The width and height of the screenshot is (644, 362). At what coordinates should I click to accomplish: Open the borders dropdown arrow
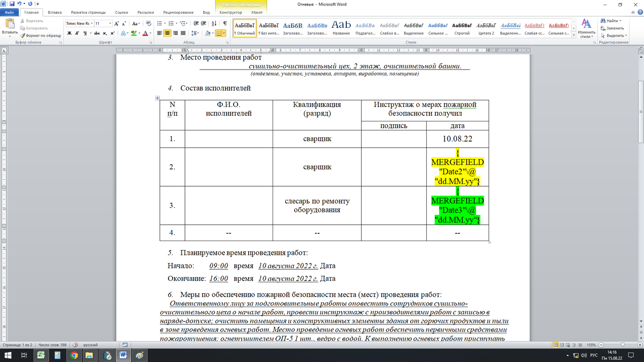click(x=224, y=33)
